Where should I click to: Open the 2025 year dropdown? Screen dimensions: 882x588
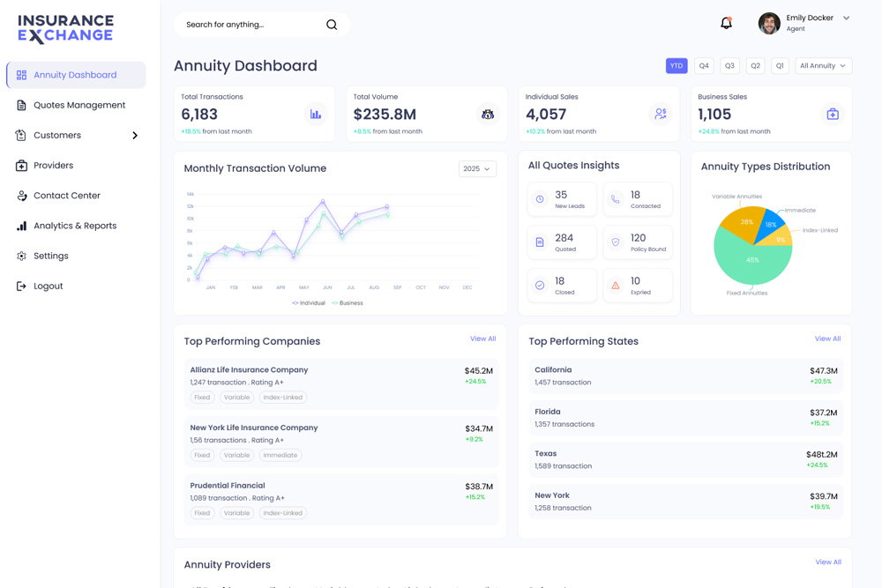(477, 168)
